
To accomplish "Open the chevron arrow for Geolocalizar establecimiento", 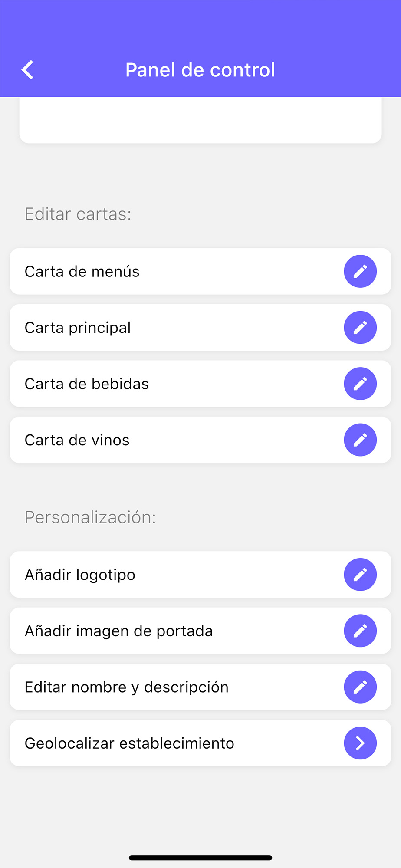I will (360, 743).
